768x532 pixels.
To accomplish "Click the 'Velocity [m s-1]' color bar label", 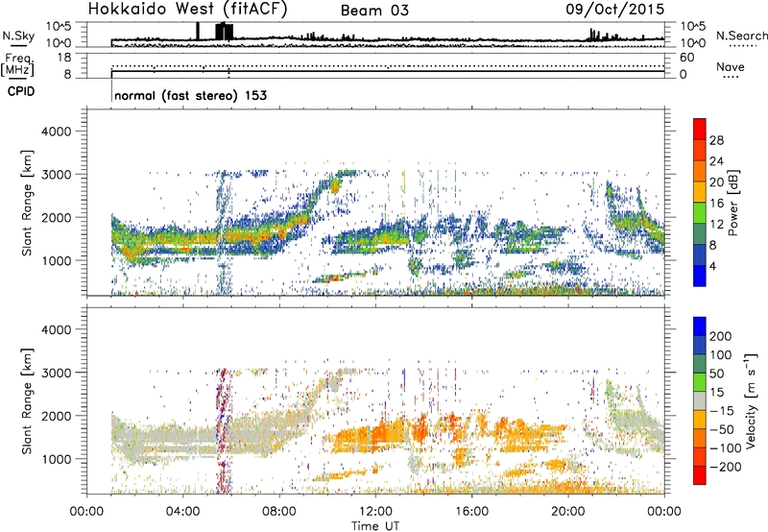I will click(752, 400).
